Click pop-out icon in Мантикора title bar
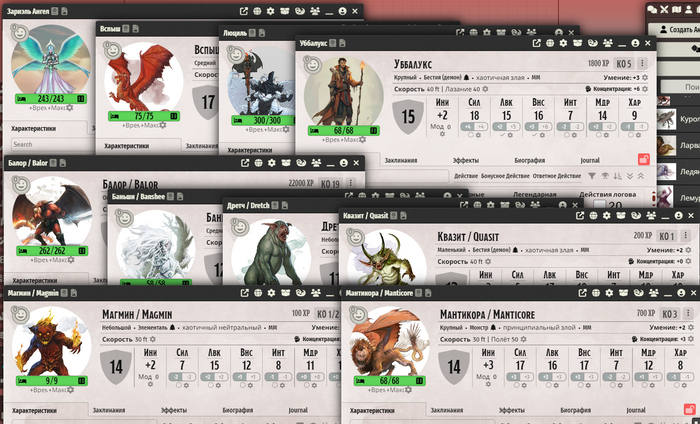 pos(582,293)
